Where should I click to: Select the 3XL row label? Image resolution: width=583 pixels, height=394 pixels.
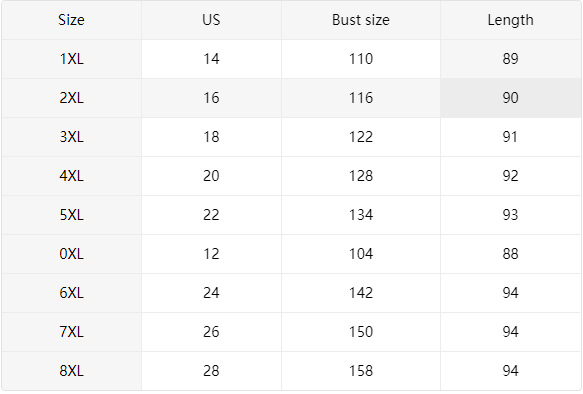pyautogui.click(x=71, y=137)
